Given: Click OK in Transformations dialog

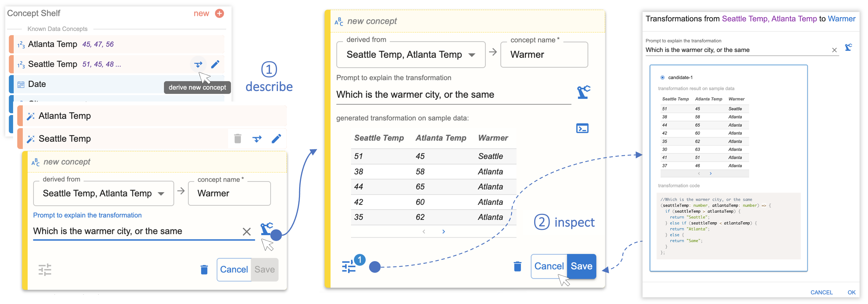Looking at the screenshot, I should (x=852, y=292).
